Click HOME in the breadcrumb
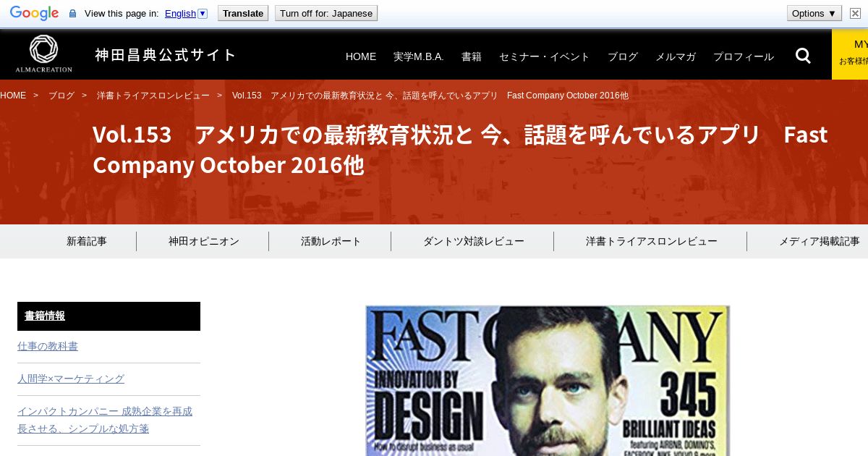The width and height of the screenshot is (868, 456). [13, 96]
